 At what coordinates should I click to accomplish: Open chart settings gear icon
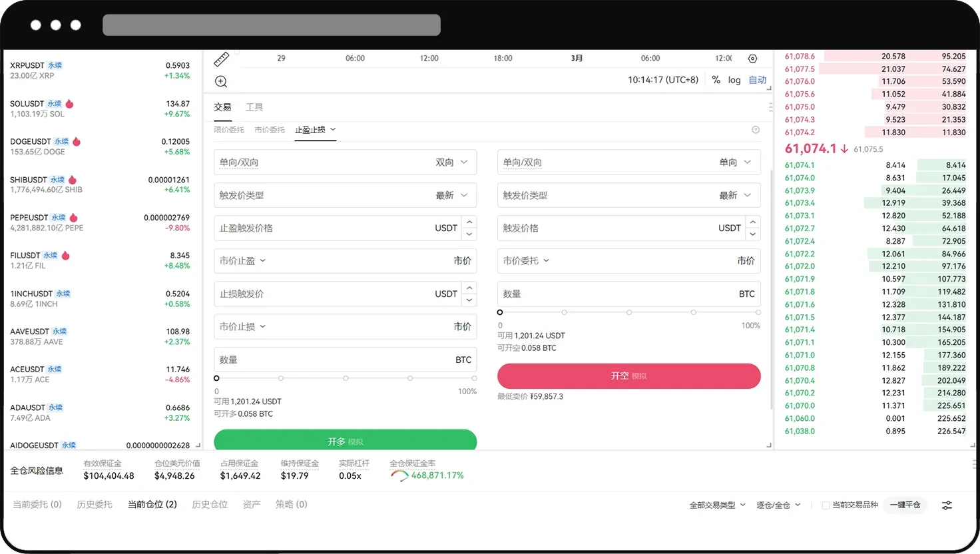click(x=752, y=59)
